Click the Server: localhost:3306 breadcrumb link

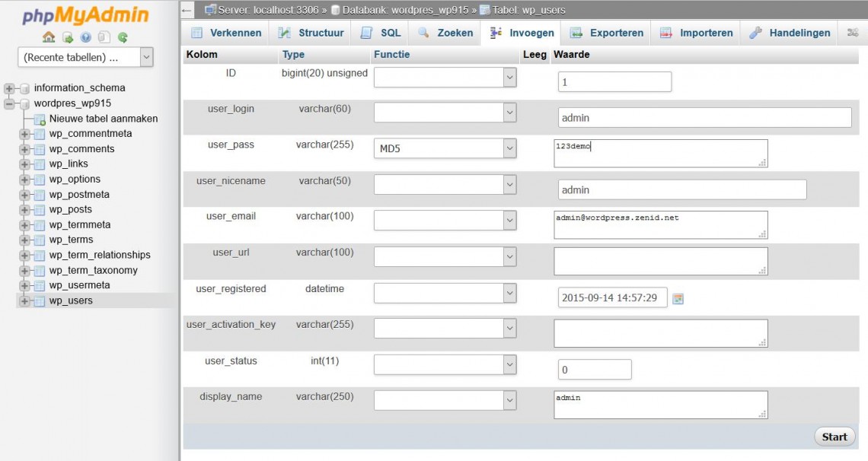tap(269, 10)
